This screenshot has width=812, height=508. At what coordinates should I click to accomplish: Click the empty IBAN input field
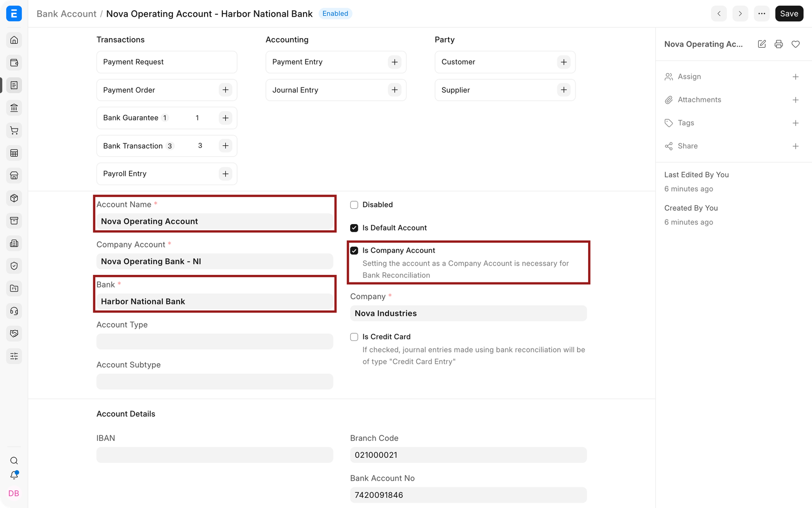pyautogui.click(x=215, y=455)
